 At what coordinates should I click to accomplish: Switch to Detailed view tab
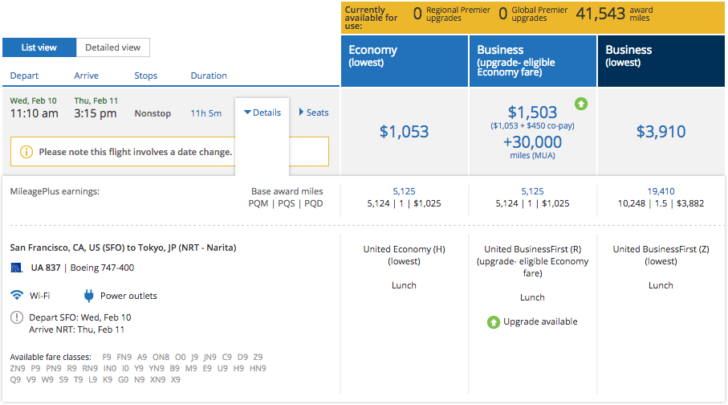tap(113, 47)
